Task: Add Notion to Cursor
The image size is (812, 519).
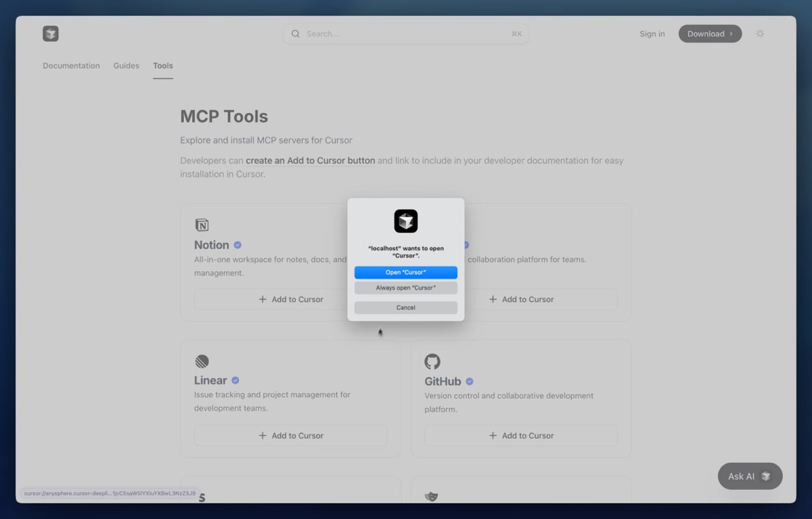Action: (291, 299)
